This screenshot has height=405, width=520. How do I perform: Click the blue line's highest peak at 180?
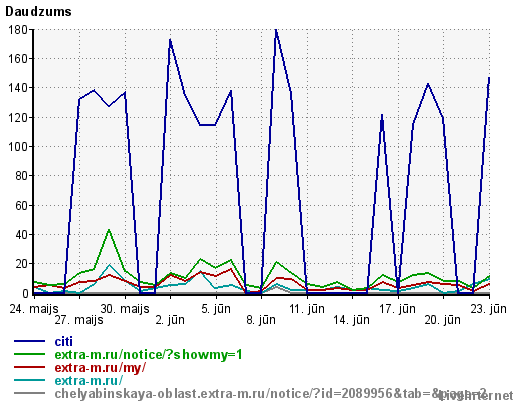point(276,31)
